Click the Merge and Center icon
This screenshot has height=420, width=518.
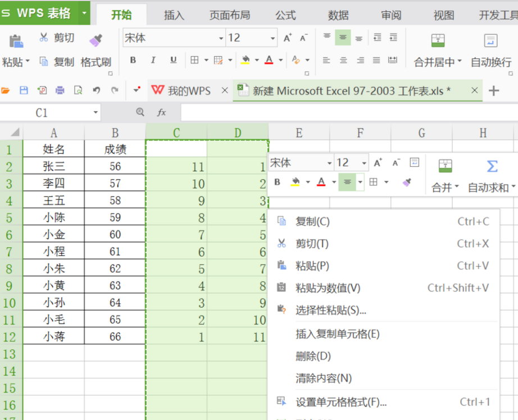point(438,40)
